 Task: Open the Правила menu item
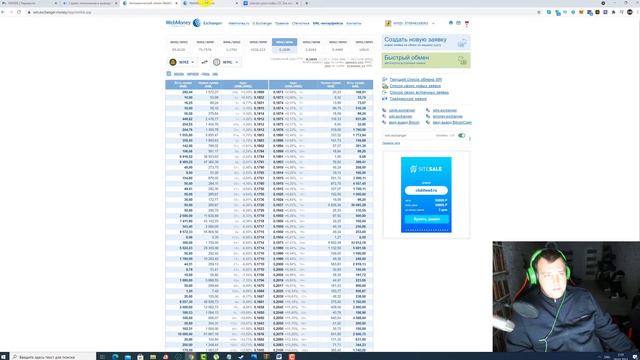(x=282, y=23)
